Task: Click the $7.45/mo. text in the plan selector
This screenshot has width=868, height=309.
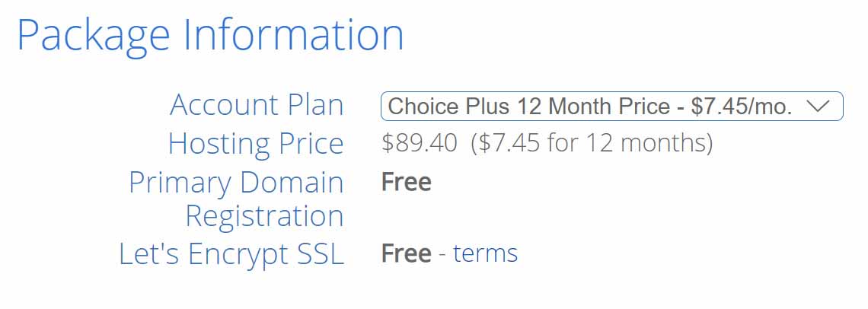Action: [742, 107]
